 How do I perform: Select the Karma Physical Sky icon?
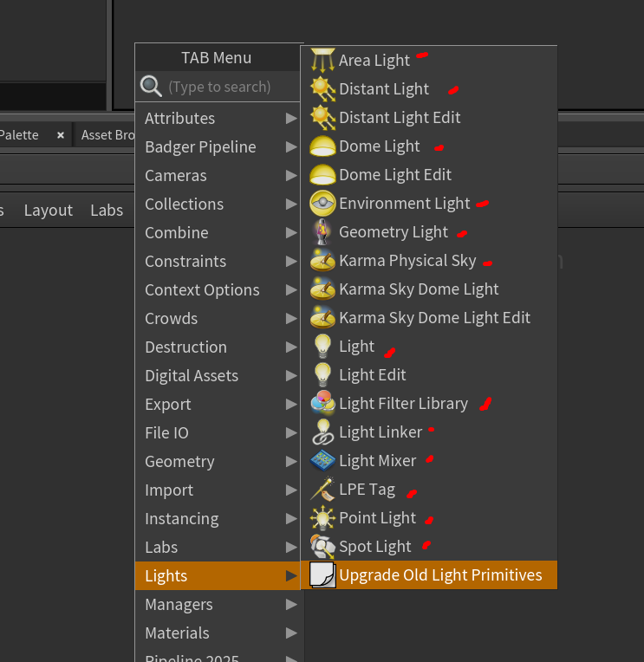pyautogui.click(x=322, y=261)
